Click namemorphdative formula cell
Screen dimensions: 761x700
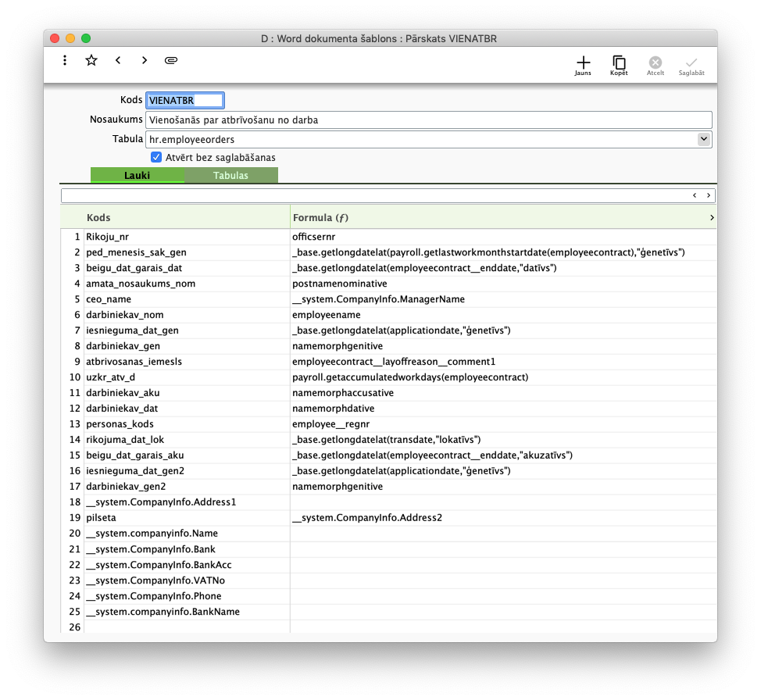pos(503,409)
